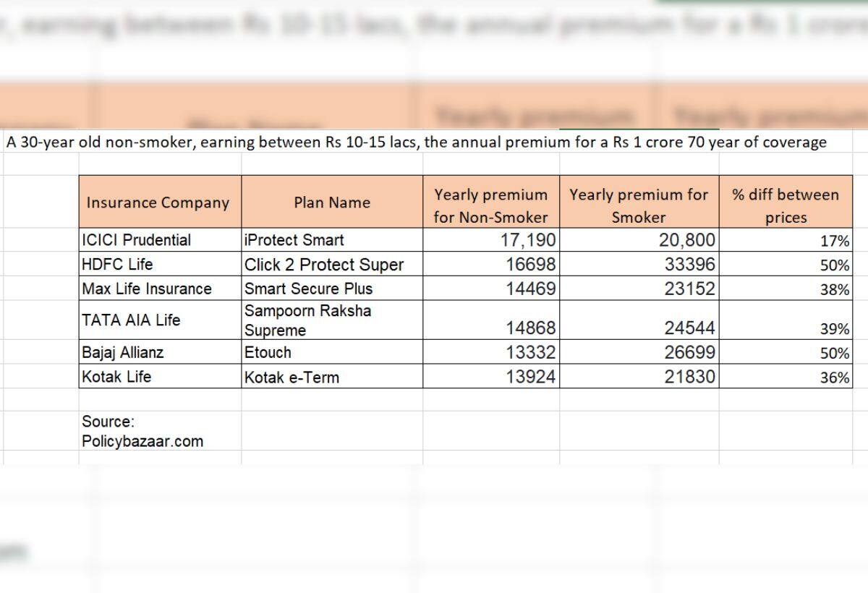Select the Source: Policybazaar.com cell
Screen dimensions: 868x593
160,431
